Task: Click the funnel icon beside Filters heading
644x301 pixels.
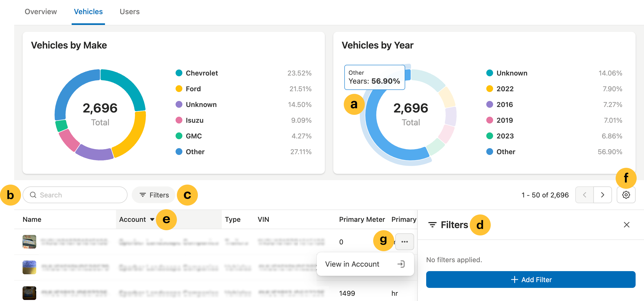Action: point(432,225)
